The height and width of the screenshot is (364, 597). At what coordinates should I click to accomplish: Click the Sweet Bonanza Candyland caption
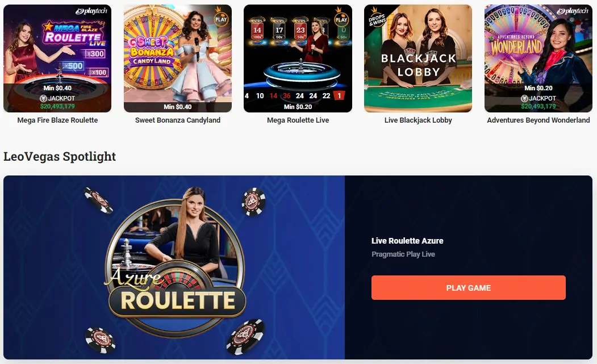[x=178, y=120]
